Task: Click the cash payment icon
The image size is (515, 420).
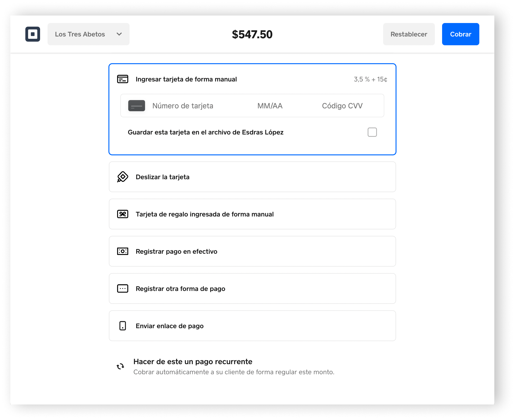Action: coord(123,251)
